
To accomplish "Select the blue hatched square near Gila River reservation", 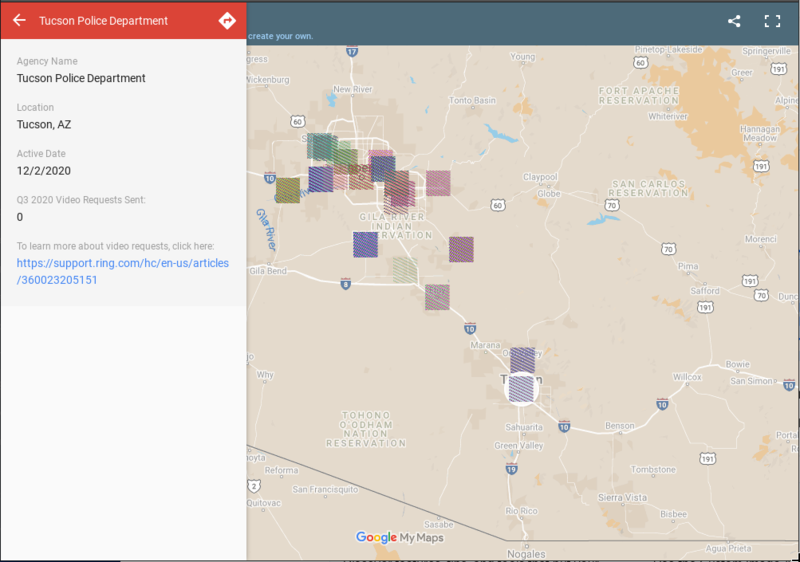I will click(365, 244).
